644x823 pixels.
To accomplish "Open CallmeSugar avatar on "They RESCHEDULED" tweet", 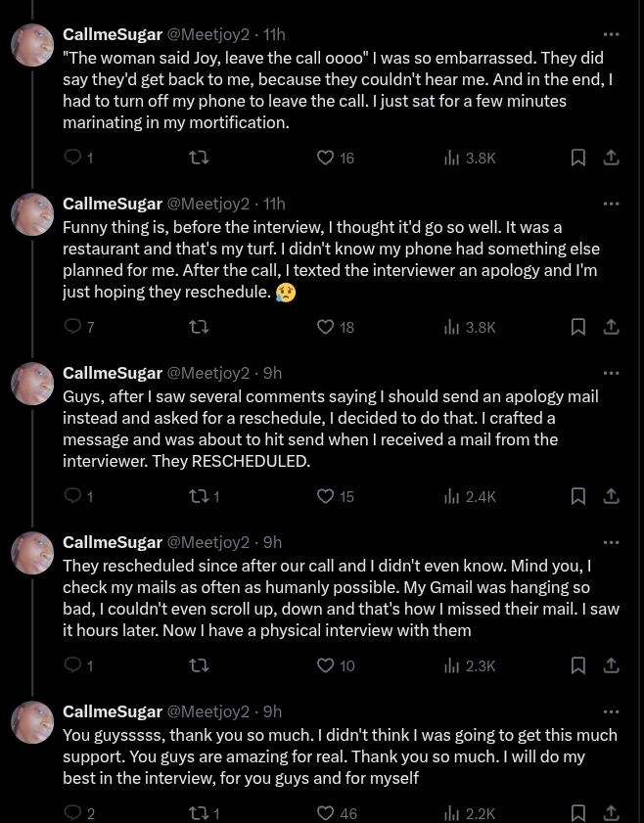I will click(x=32, y=384).
